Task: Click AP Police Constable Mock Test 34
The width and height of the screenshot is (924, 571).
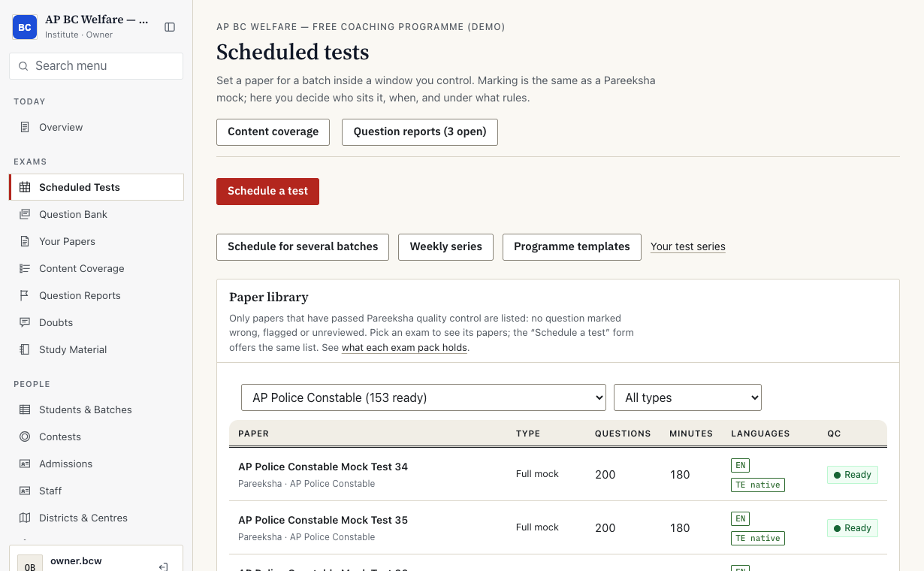Action: [323, 467]
